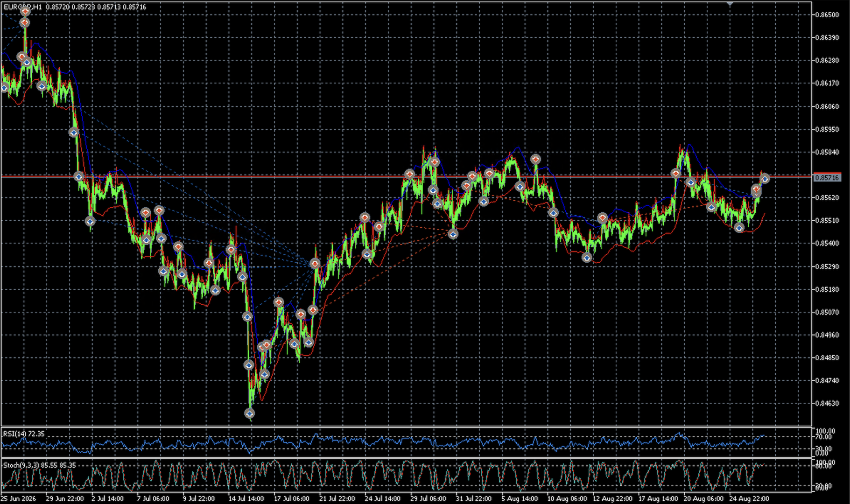Click the final trade arrow at the latest candle

765,178
